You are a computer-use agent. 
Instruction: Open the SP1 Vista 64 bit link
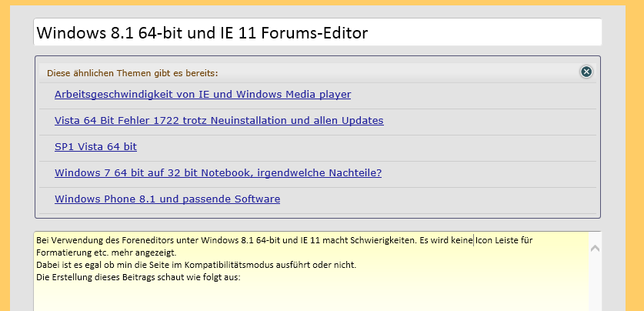pos(95,147)
